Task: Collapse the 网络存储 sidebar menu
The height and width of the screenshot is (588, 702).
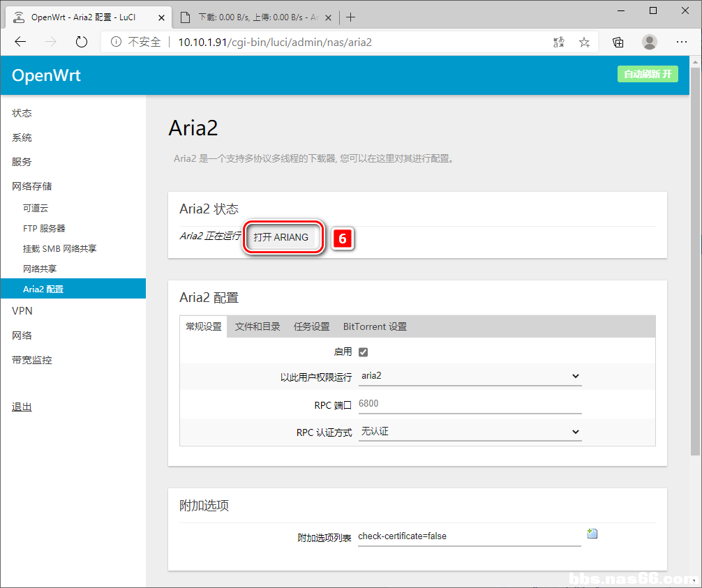Action: [x=32, y=186]
